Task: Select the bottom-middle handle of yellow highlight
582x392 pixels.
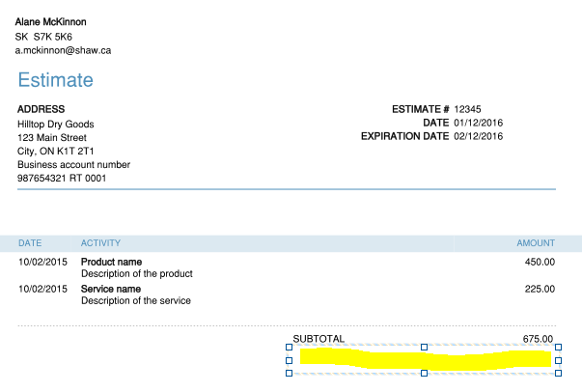Action: 424,373
